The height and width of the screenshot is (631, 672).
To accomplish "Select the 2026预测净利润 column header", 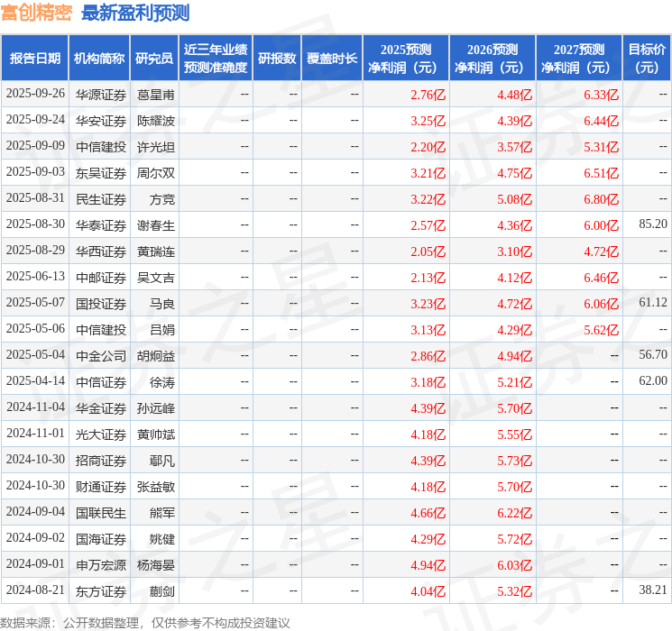I will tap(492, 59).
